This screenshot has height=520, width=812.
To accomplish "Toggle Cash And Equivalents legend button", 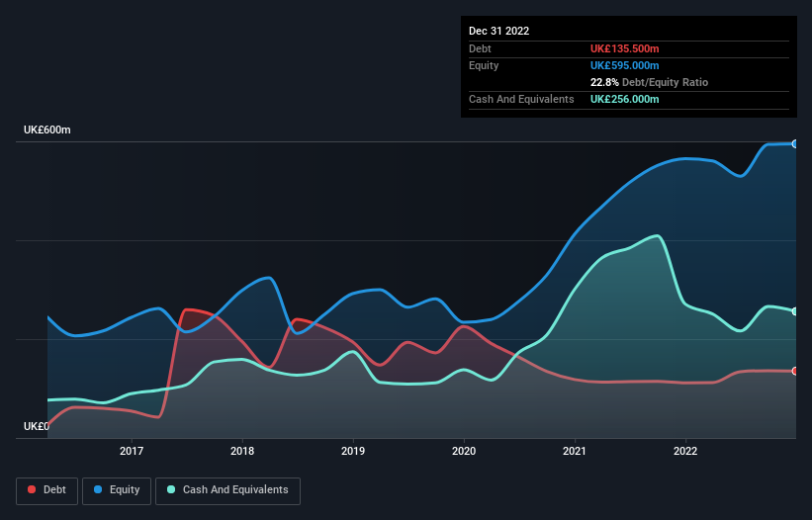I will coord(227,490).
